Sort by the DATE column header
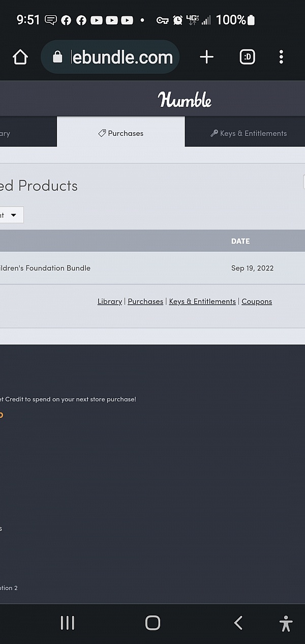This screenshot has width=305, height=644. [x=240, y=241]
